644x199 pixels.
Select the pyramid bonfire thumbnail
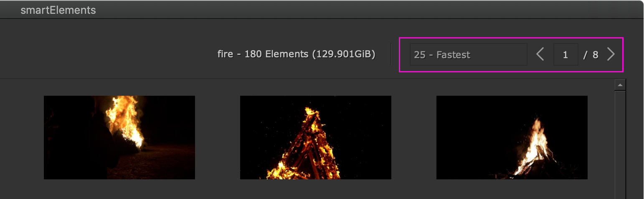pos(316,138)
